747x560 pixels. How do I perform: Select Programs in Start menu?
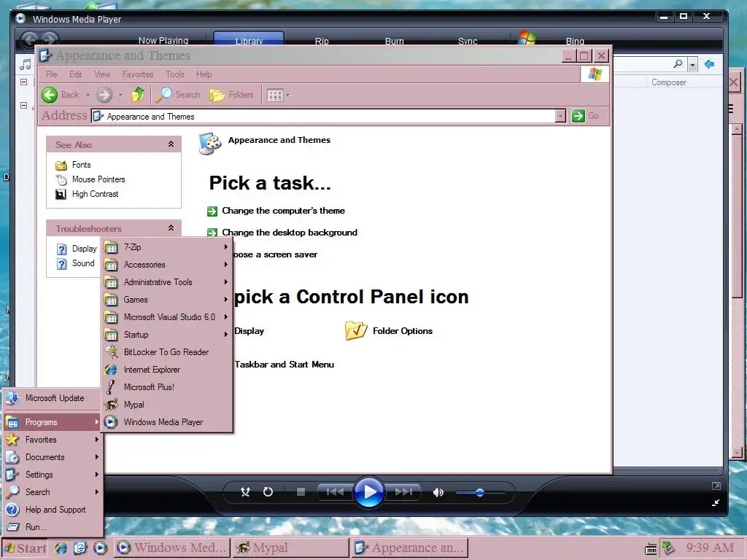53,422
